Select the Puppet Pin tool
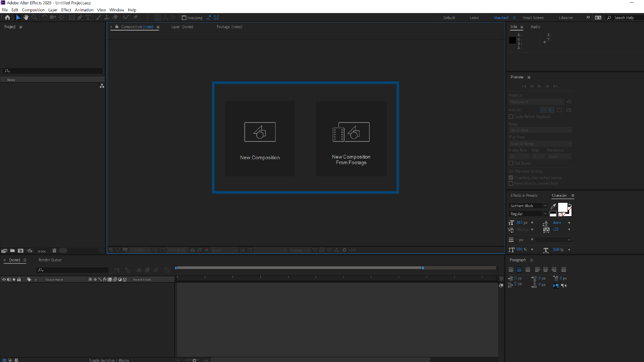This screenshot has width=644, height=362. pos(136,17)
